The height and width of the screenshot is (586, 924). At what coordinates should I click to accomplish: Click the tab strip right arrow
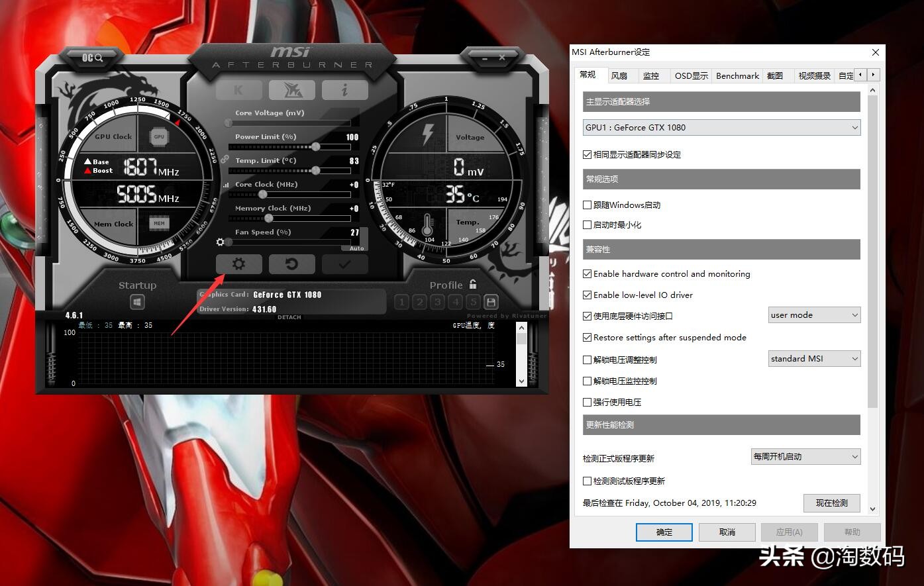click(873, 75)
